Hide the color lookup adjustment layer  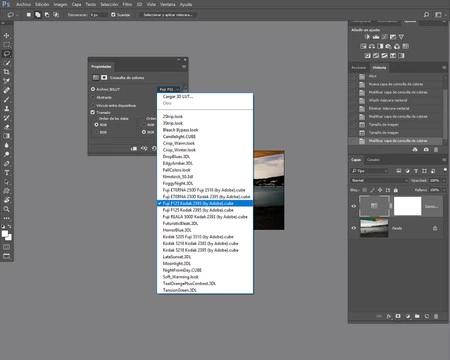pos(354,206)
